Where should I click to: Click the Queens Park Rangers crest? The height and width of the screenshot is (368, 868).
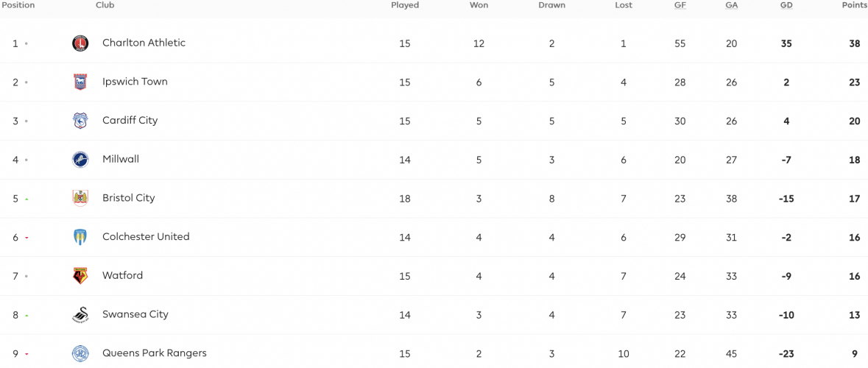tap(80, 353)
